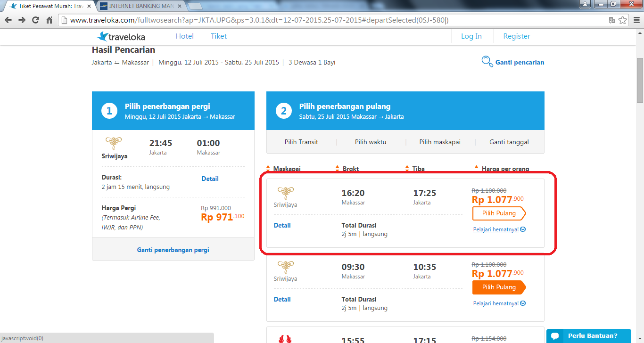Sort flights by Maskapai arrows
The width and height of the screenshot is (644, 343).
tap(268, 169)
